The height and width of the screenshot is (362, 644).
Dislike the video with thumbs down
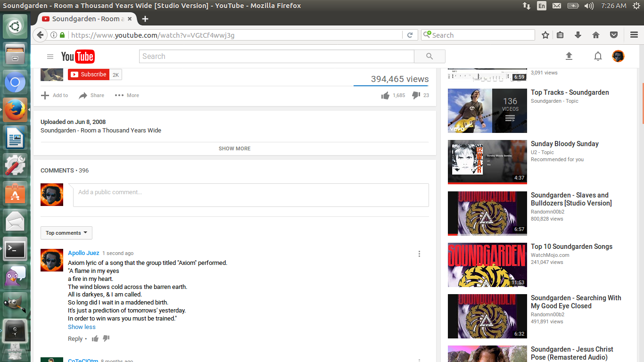point(416,96)
